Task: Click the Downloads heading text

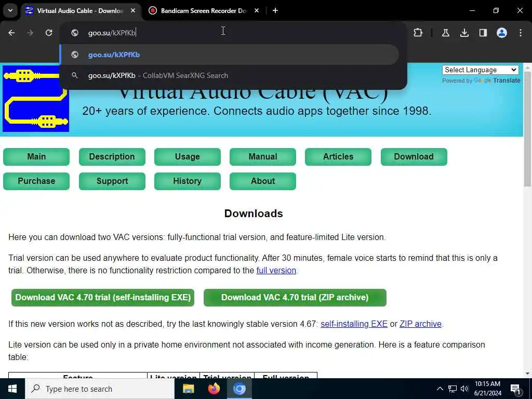Action: click(254, 214)
